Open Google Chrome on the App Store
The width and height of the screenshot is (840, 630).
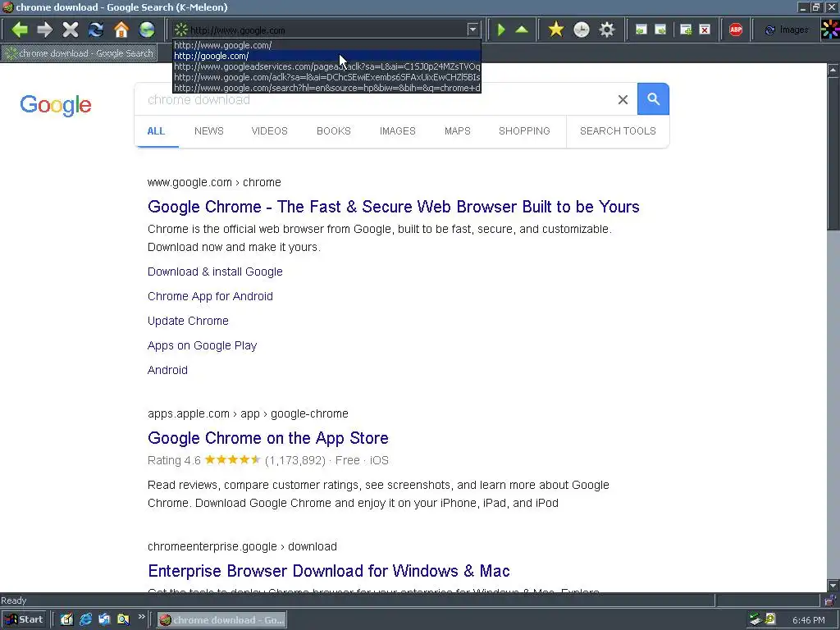coord(268,438)
